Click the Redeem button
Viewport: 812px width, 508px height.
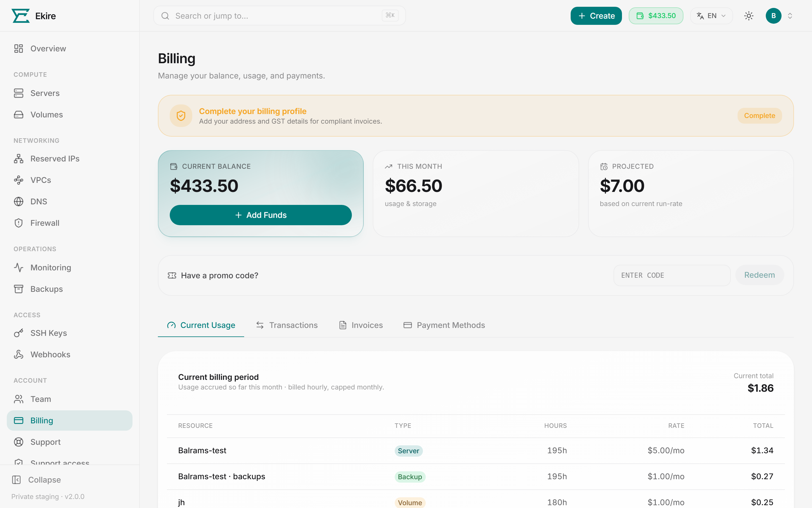point(759,275)
